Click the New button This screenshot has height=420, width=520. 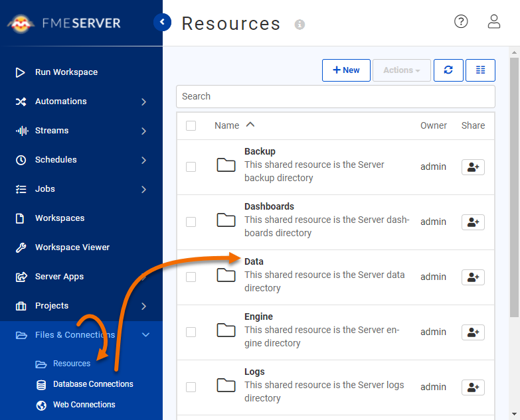[346, 70]
